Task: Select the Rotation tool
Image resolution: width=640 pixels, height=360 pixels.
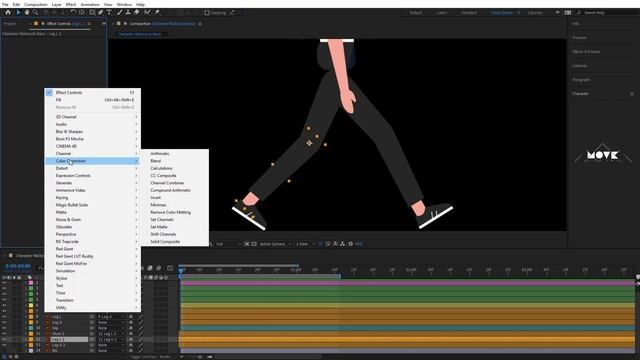Action: coord(73,13)
